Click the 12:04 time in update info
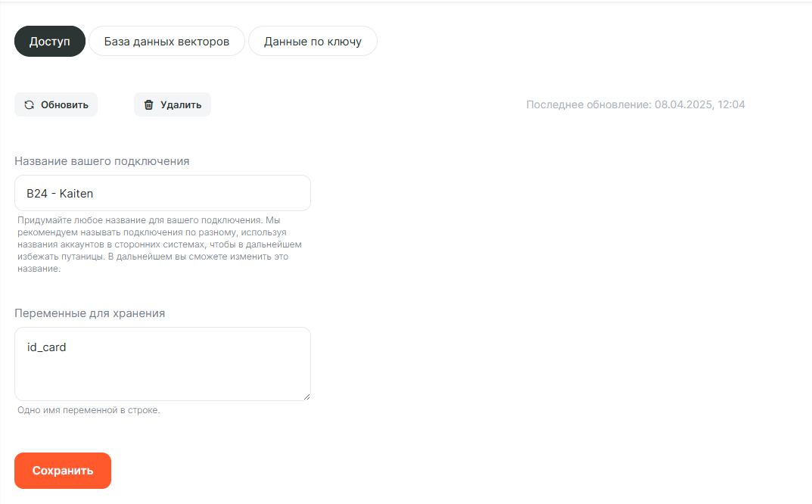 click(733, 104)
